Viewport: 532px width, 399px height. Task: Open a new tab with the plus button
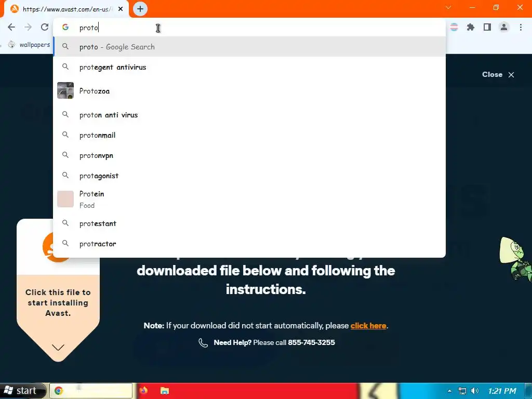140,9
